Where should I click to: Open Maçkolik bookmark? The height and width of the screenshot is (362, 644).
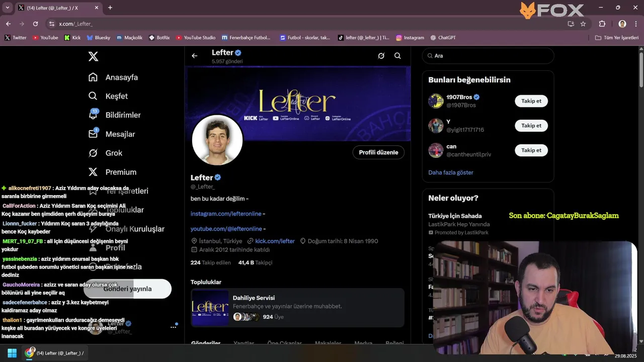coord(129,38)
